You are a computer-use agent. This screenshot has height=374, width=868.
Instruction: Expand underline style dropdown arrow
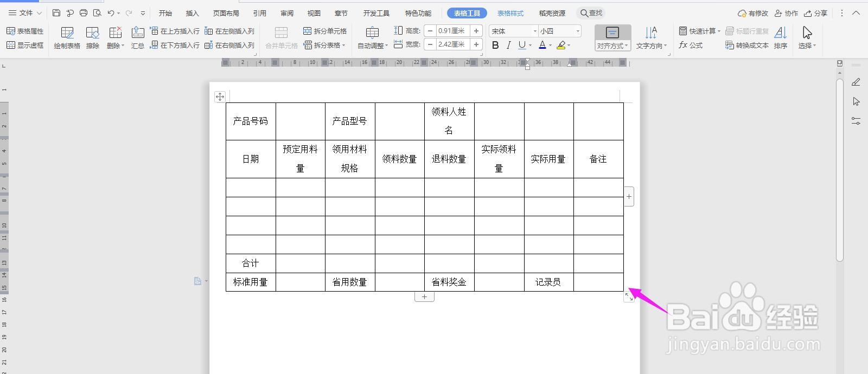(x=530, y=46)
